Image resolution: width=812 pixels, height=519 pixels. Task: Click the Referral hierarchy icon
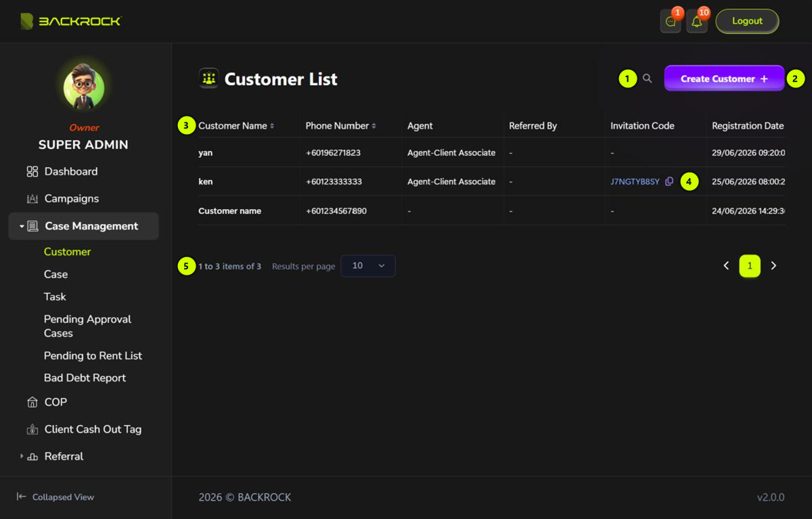(x=32, y=457)
